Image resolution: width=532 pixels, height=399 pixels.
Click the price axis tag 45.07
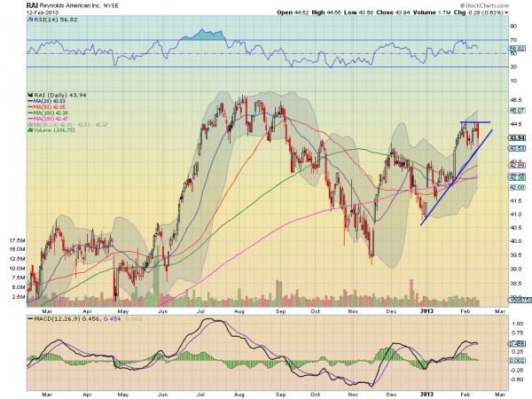(517, 110)
